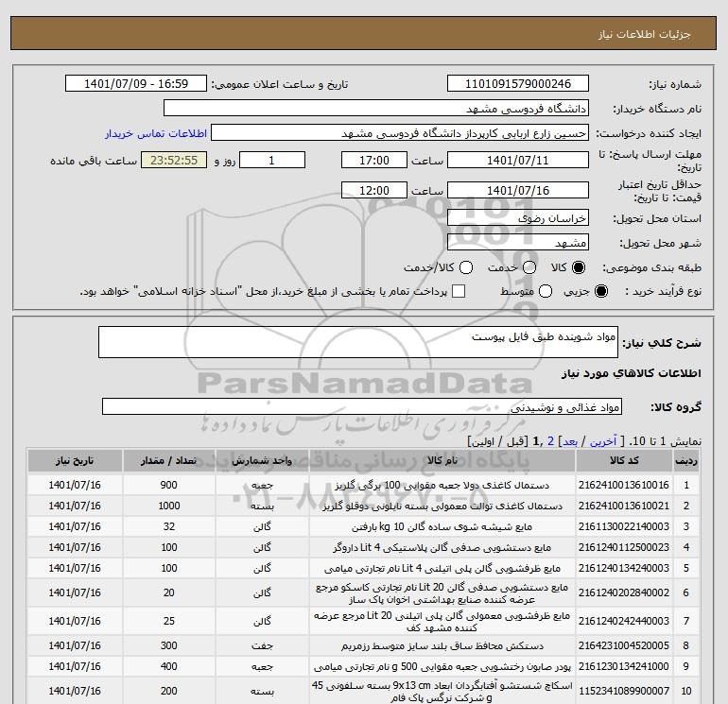
Task: Click the شماره نیاز number field
Action: pos(518,84)
